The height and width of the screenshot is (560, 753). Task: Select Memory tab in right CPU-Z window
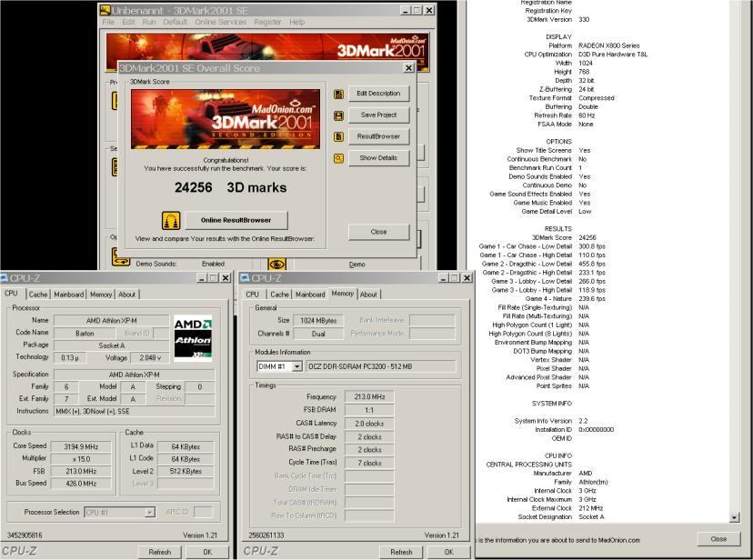pos(343,294)
